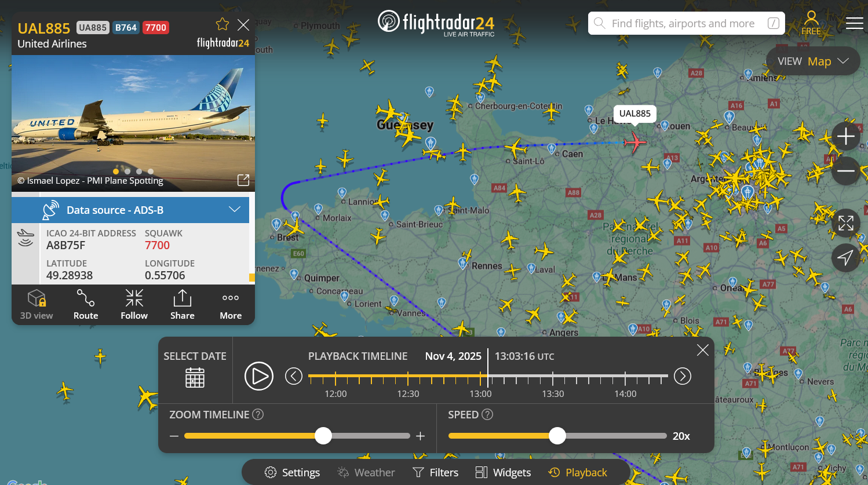Toggle Follow mode for the aircraft
The image size is (868, 485).
[134, 304]
